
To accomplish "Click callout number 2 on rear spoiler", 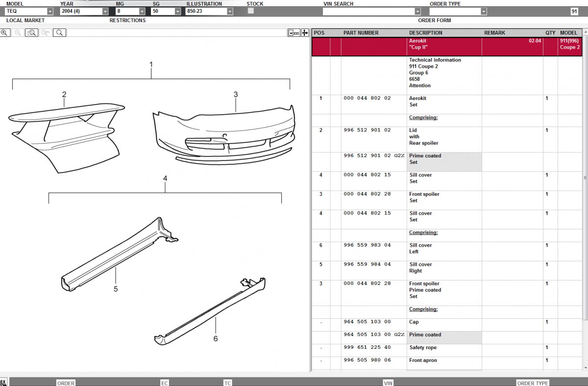I will click(64, 95).
